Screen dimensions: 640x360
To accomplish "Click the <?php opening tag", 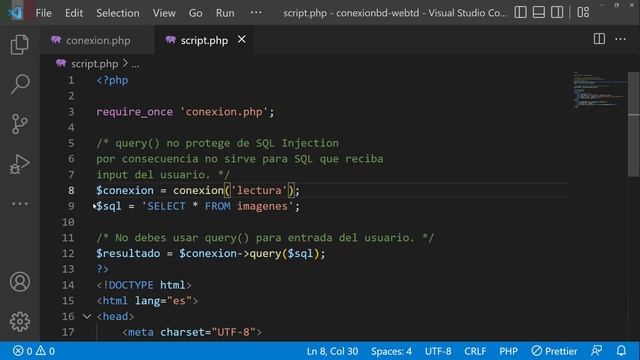I will (112, 80).
